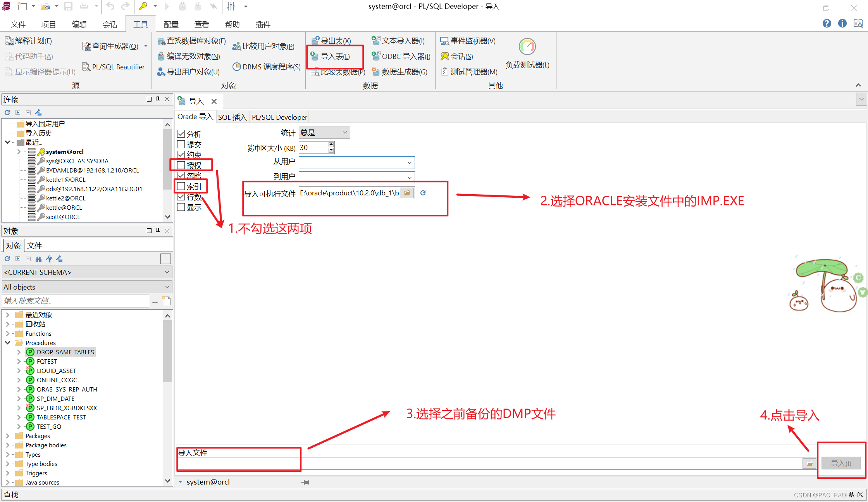The height and width of the screenshot is (502, 868).
Task: Switch to the SQL 插入 tab
Action: click(x=232, y=117)
